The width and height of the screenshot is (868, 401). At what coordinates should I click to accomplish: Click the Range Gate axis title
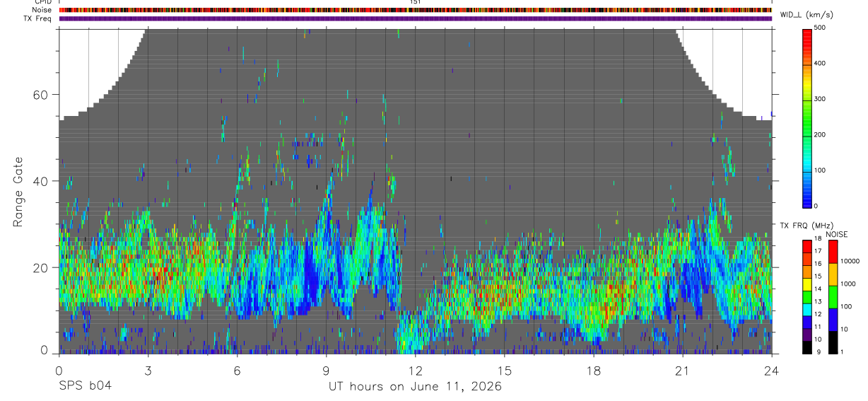coord(18,192)
